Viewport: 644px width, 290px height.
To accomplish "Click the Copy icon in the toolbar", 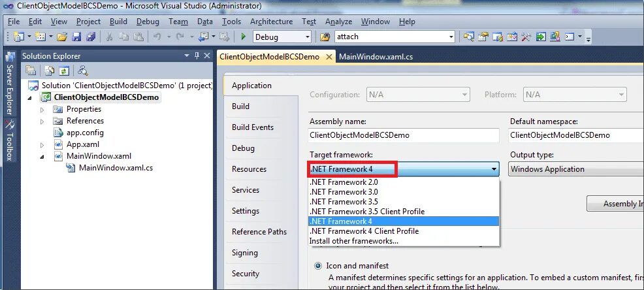I will pyautogui.click(x=123, y=37).
